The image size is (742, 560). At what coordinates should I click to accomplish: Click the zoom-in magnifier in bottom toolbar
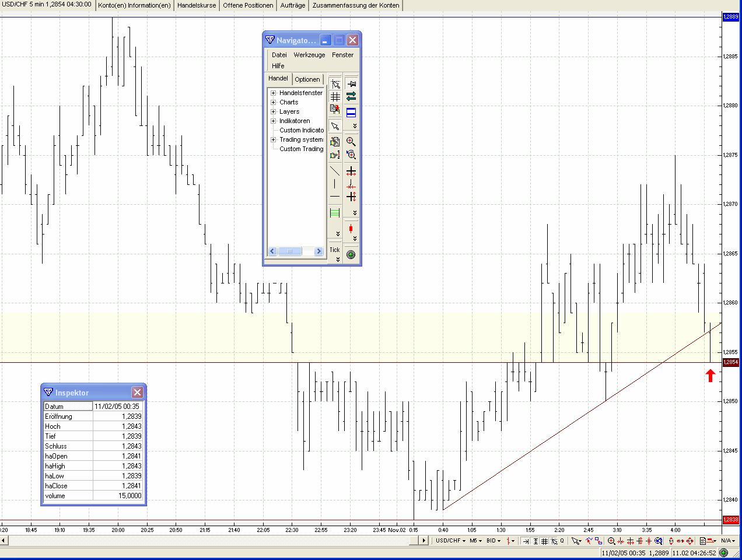(x=611, y=541)
